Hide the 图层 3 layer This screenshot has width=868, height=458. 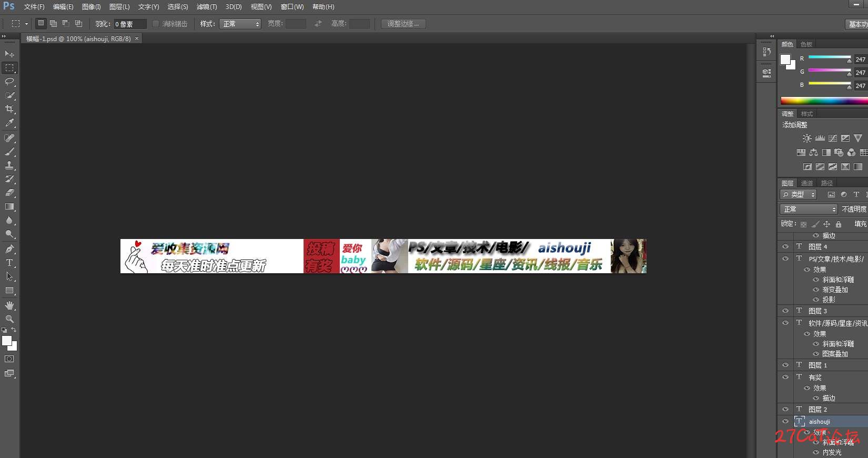click(785, 311)
